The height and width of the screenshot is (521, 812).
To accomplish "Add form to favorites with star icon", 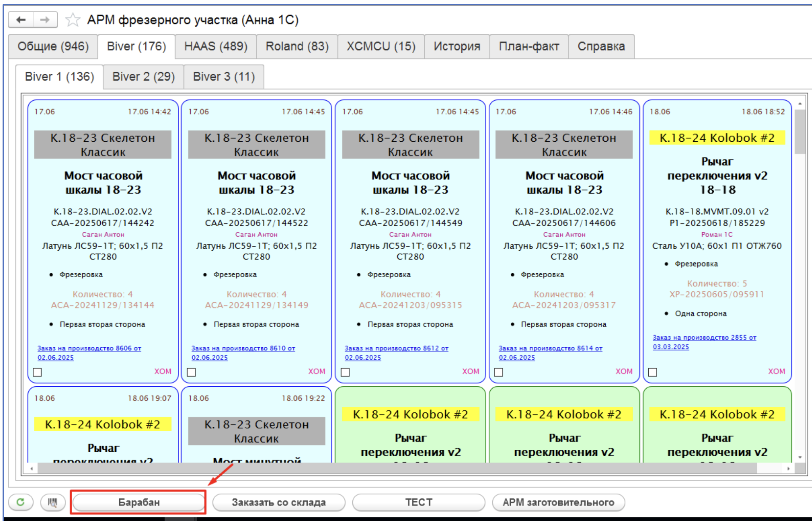I will (72, 20).
